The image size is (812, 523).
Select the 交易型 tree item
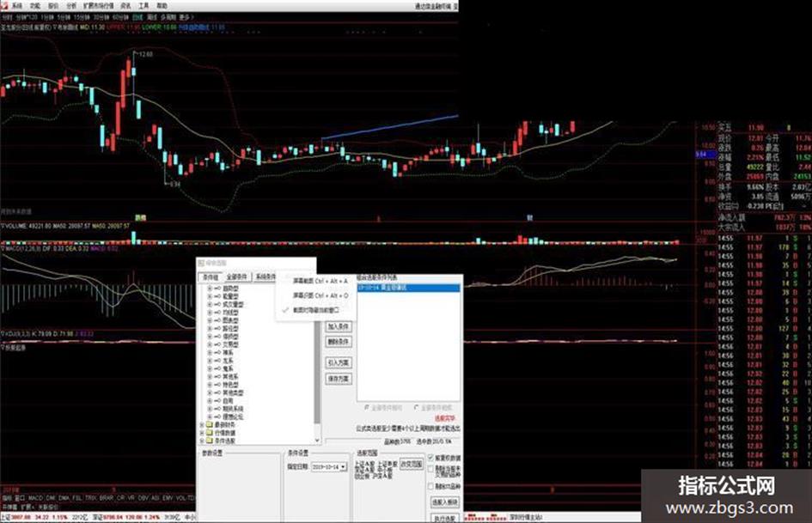pyautogui.click(x=230, y=344)
